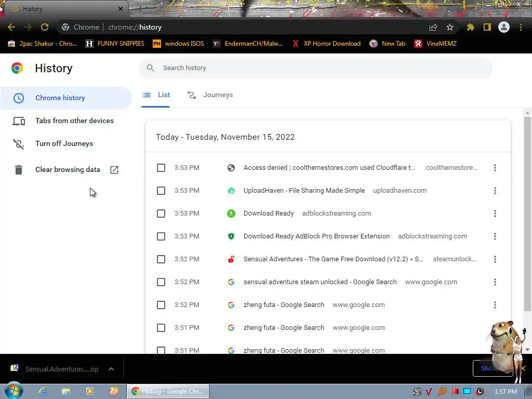Open more actions for AdBlock Pro entry
The height and width of the screenshot is (399, 532).
(495, 236)
